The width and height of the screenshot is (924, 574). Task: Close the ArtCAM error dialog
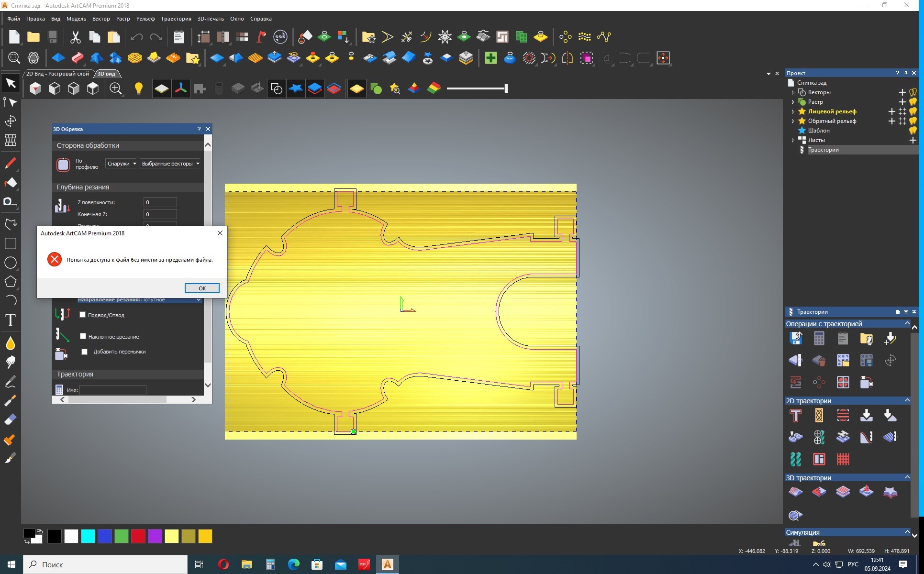pyautogui.click(x=220, y=233)
